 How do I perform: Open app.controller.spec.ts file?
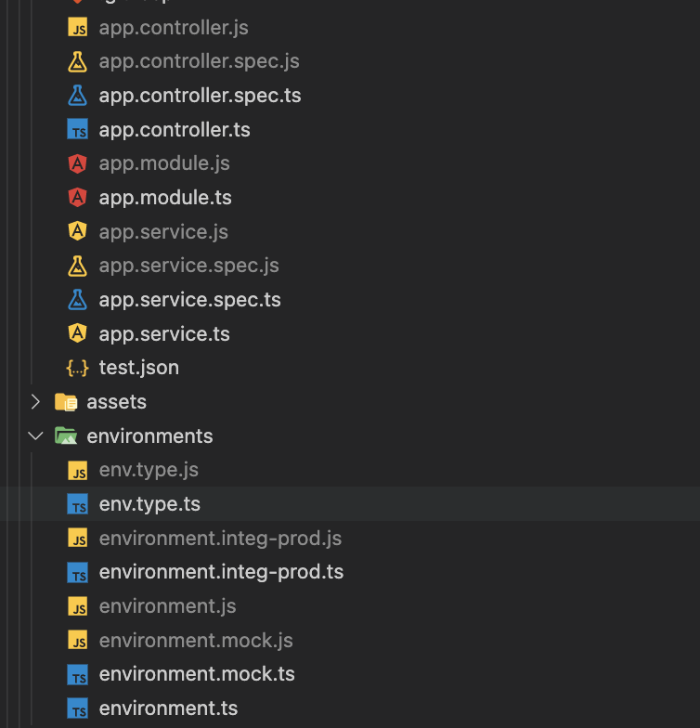click(x=201, y=96)
